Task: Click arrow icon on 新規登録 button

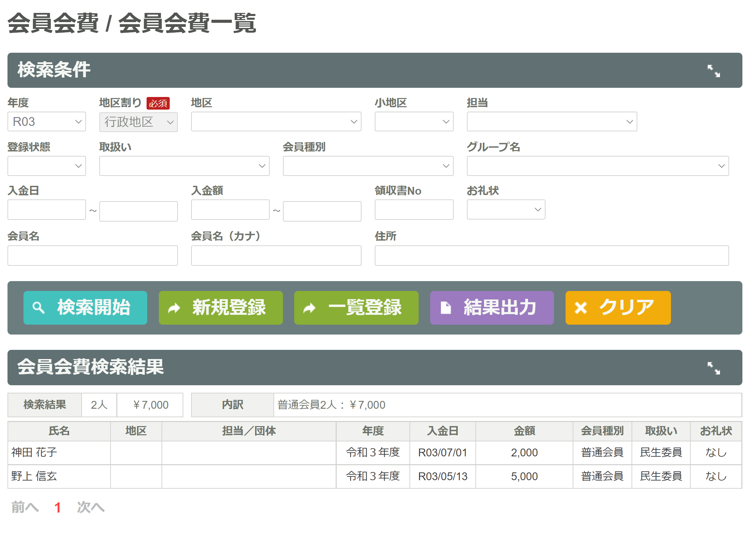Action: pos(174,308)
